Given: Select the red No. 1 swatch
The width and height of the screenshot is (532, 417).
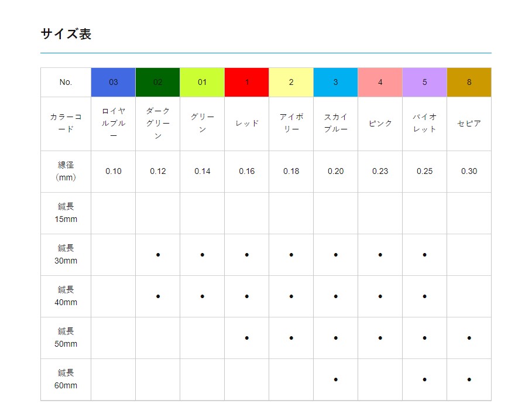Looking at the screenshot, I should pyautogui.click(x=246, y=82).
